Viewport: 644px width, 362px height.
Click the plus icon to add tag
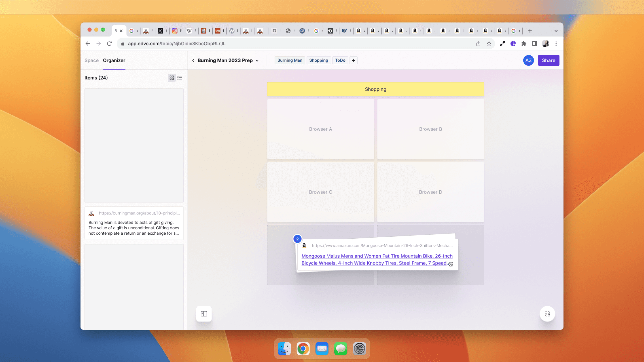coord(353,61)
